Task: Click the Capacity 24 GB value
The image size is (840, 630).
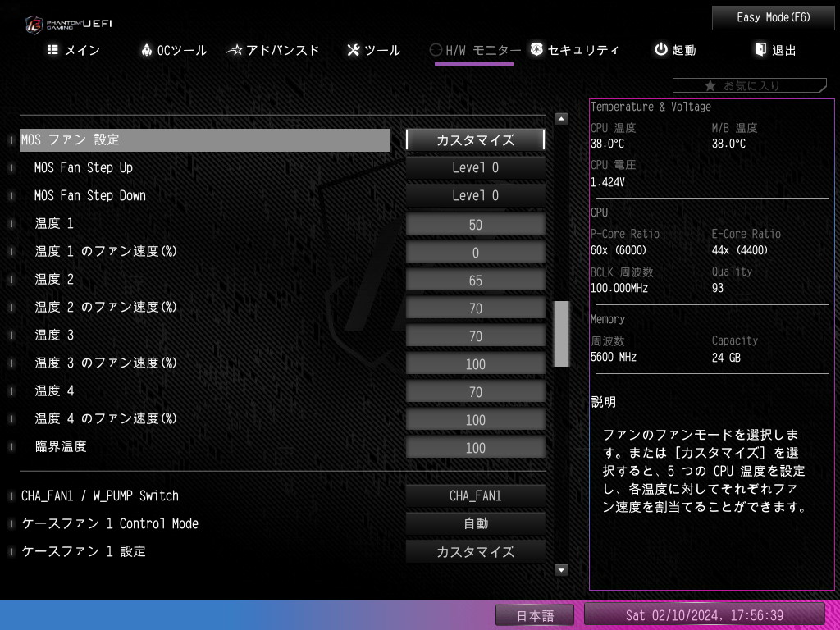Action: click(727, 358)
